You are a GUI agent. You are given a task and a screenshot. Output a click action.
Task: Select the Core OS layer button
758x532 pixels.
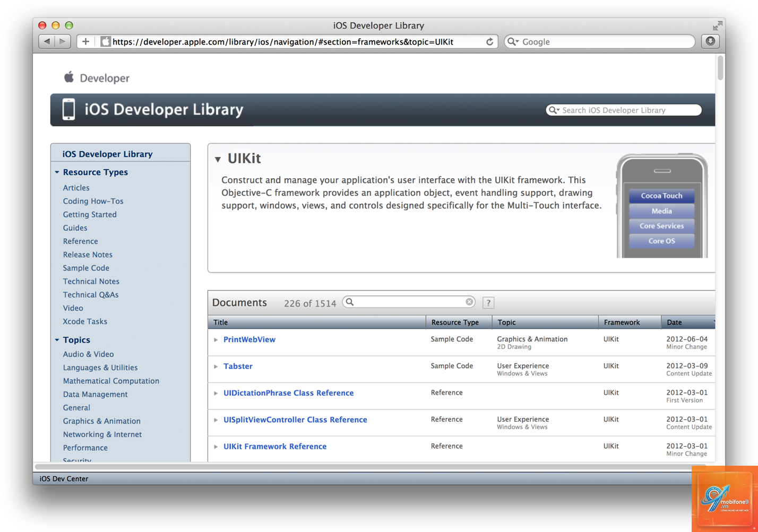coord(661,241)
